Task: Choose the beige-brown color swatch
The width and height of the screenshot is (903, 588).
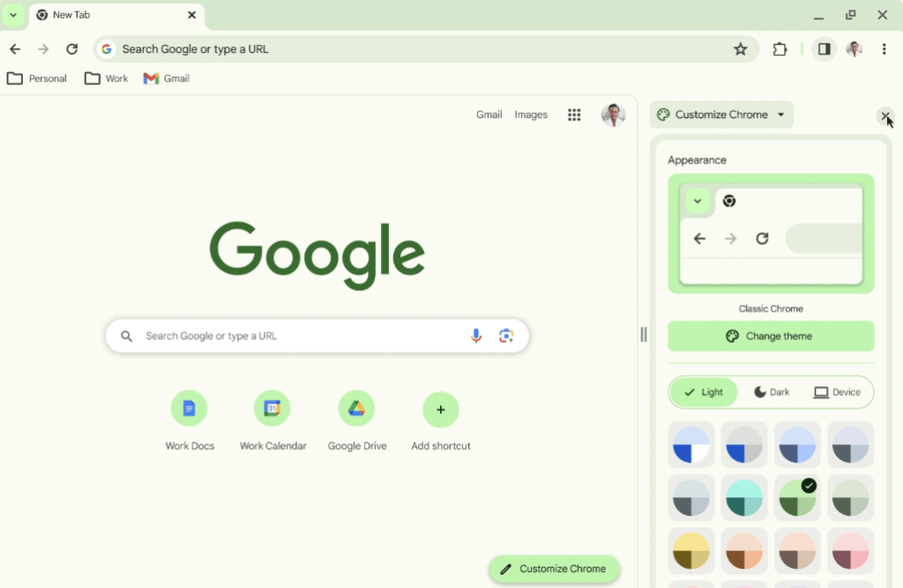Action: click(x=797, y=551)
